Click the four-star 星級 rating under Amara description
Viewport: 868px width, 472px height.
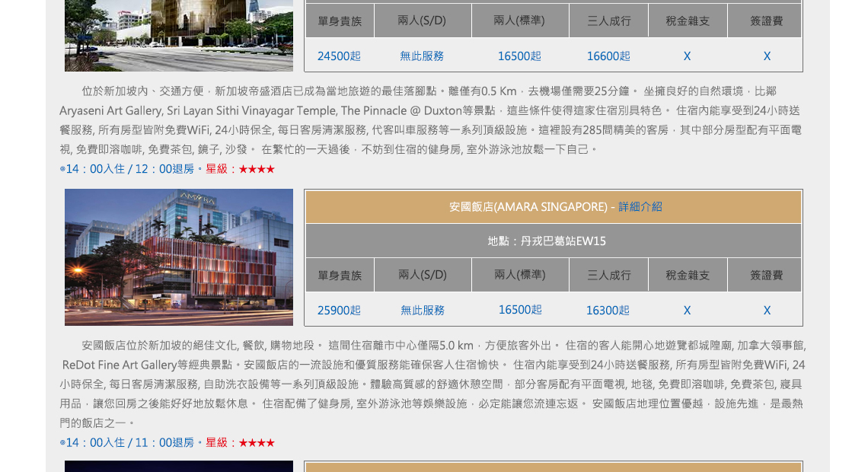click(x=241, y=442)
